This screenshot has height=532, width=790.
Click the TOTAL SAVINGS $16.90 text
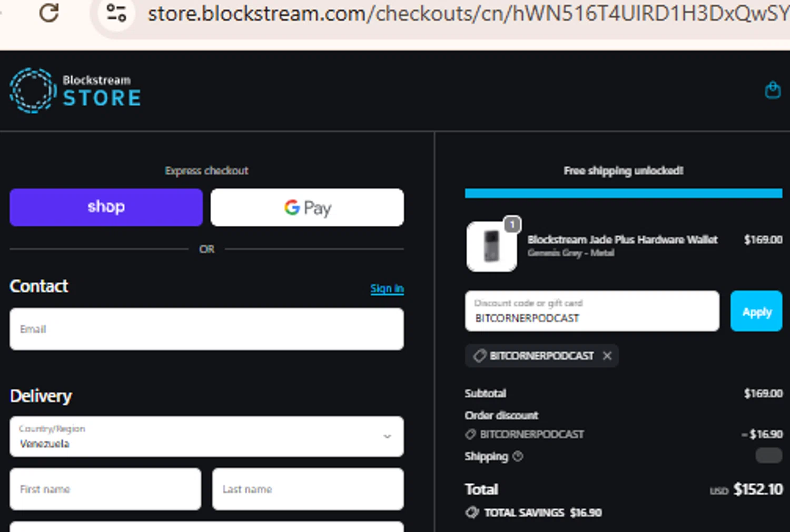click(542, 513)
